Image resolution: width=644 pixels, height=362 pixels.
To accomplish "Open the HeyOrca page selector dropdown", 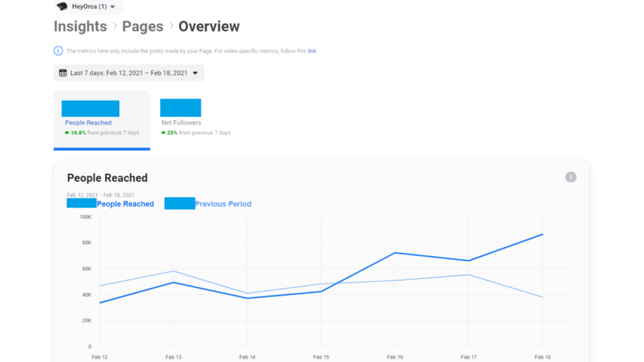I will coord(89,6).
